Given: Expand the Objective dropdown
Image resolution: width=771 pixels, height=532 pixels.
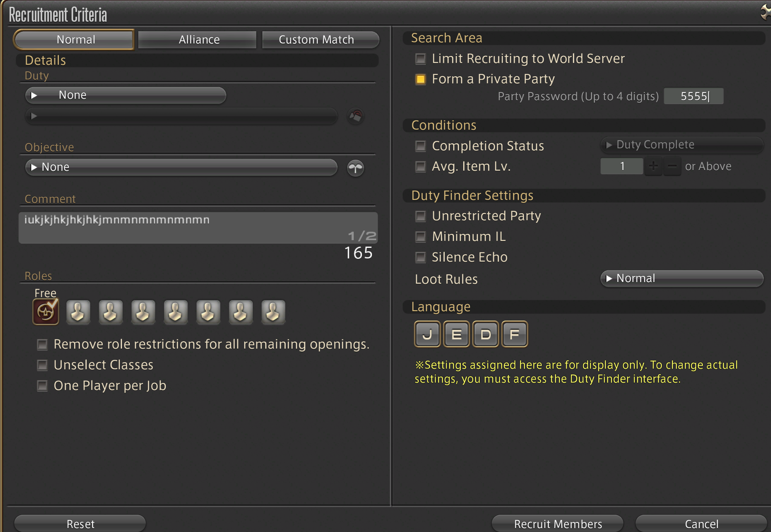Looking at the screenshot, I should point(181,167).
